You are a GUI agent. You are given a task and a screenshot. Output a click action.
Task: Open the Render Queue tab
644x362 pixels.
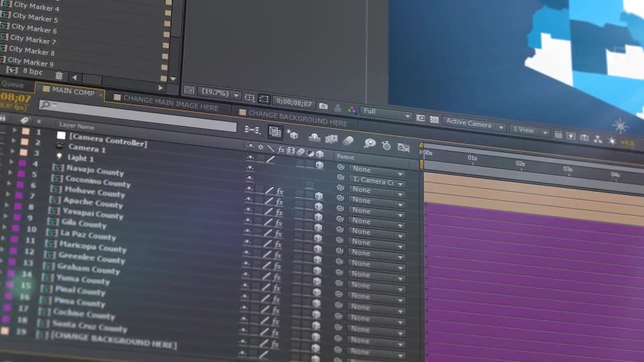pos(12,84)
